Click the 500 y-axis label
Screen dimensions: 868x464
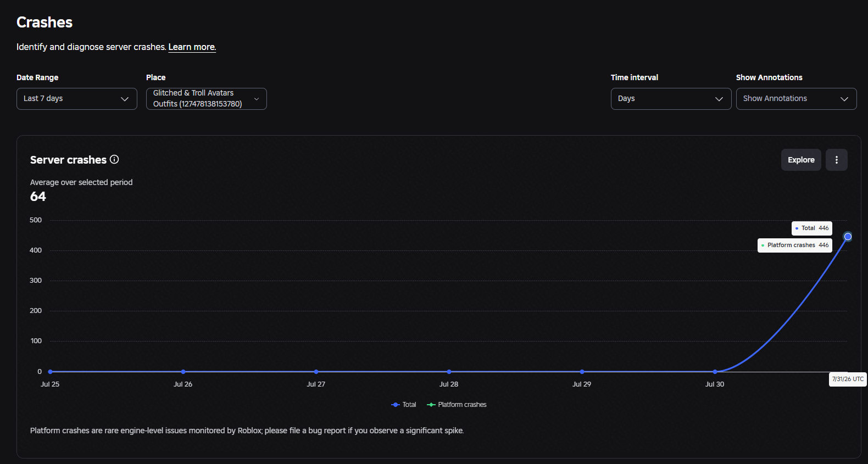[36, 220]
